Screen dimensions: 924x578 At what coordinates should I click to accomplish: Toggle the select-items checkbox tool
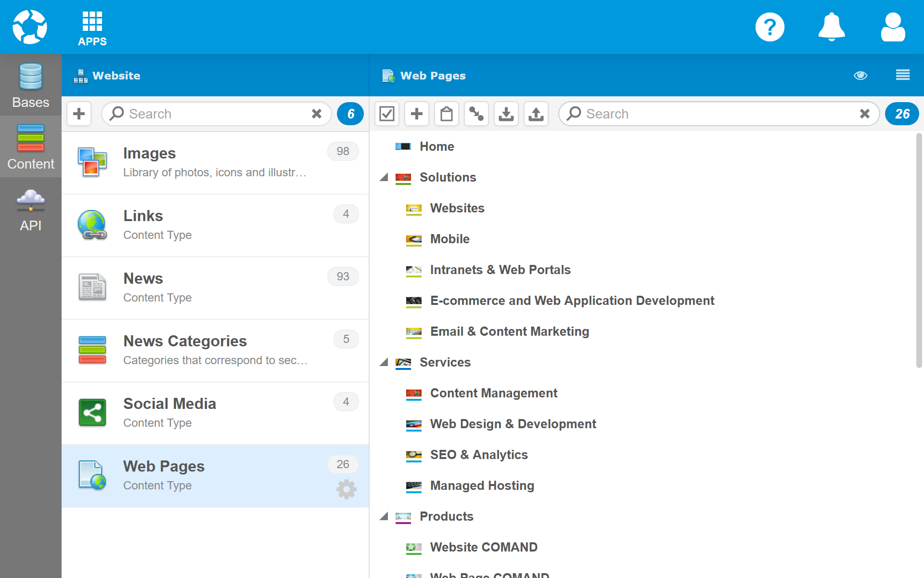click(x=387, y=114)
